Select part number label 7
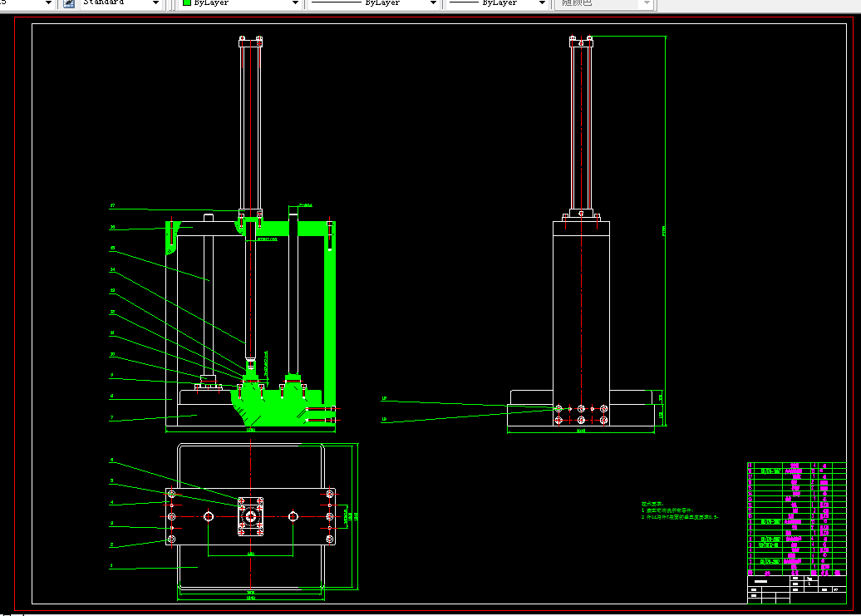 111,418
